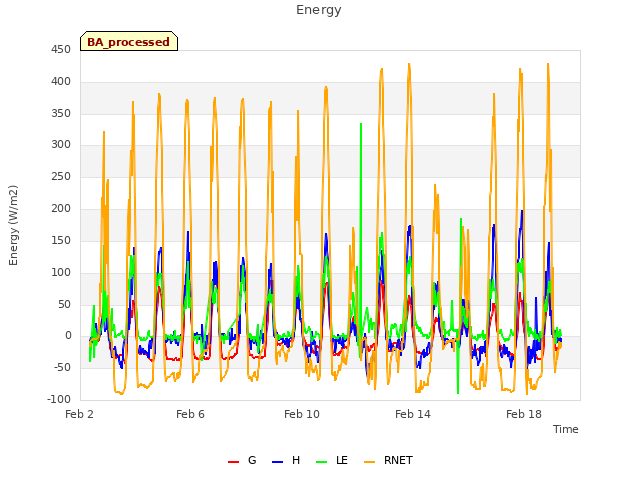Click the -50 y-axis tick label
Viewport: 640px width, 480px height.
point(62,368)
